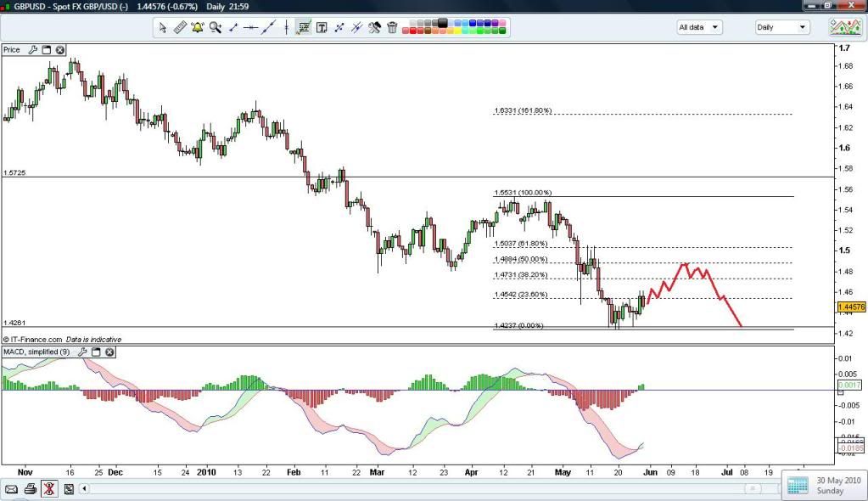Open the All data range dropdown

(700, 27)
